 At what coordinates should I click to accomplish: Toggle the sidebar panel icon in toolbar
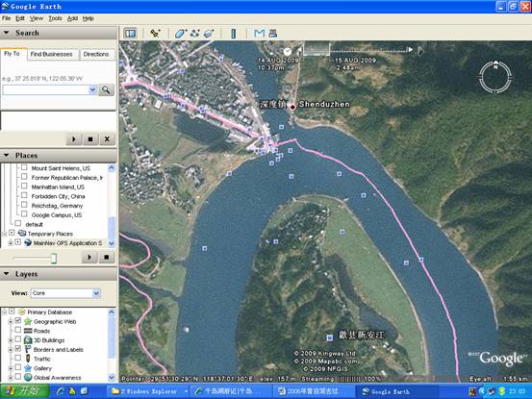tap(130, 34)
